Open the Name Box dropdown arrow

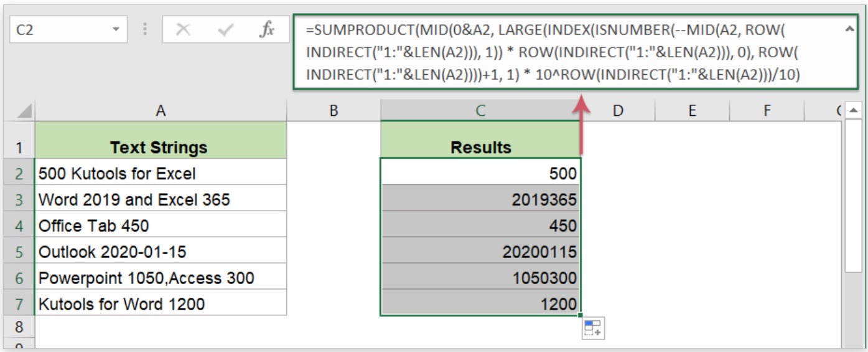(116, 29)
